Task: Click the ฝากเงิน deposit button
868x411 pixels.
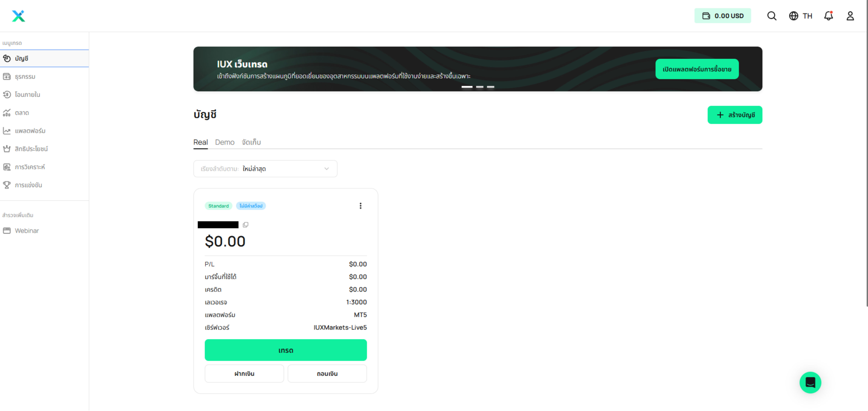Action: (x=244, y=373)
